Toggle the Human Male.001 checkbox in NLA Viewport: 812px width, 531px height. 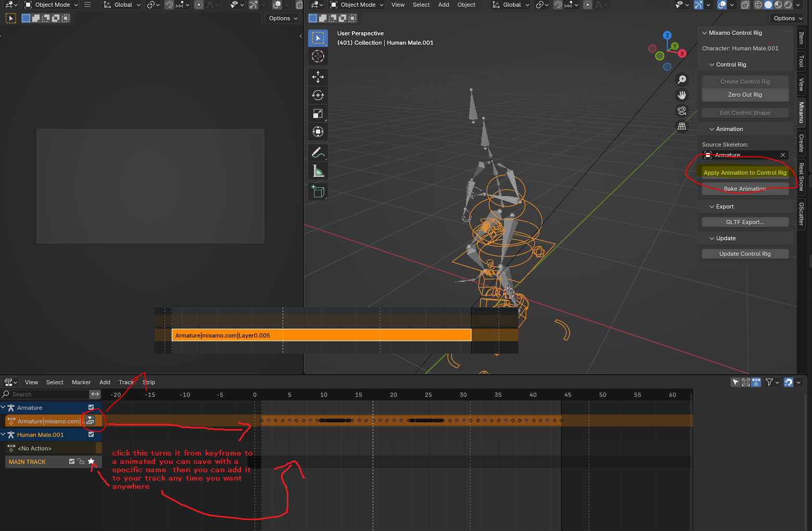click(91, 435)
